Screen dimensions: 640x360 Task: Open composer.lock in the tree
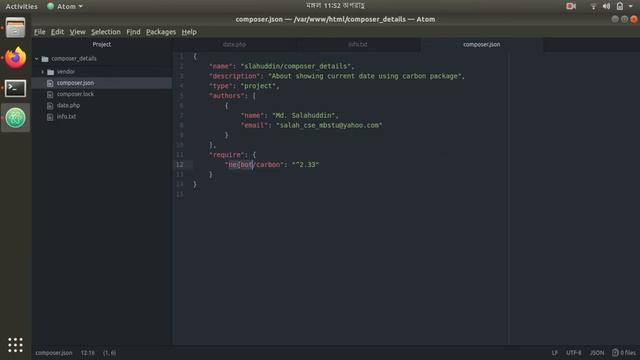[x=75, y=94]
